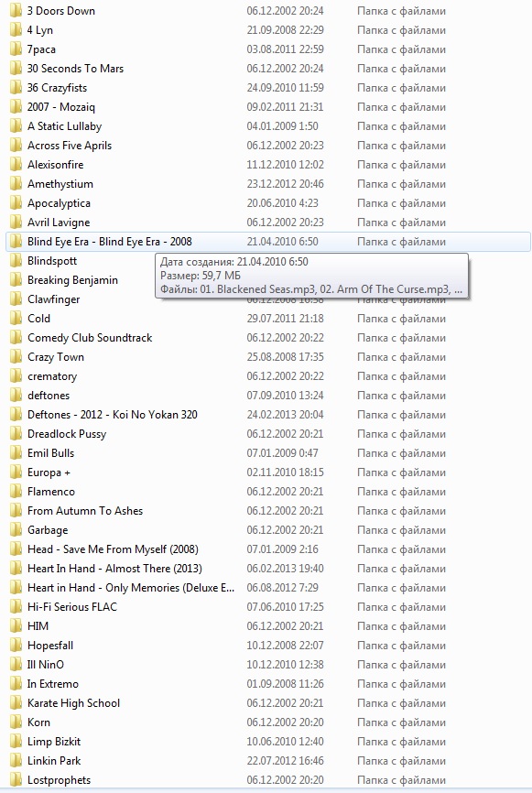Screen dimensions: 532x793
Task: Click the Ill NinO folder name
Action: pos(46,665)
